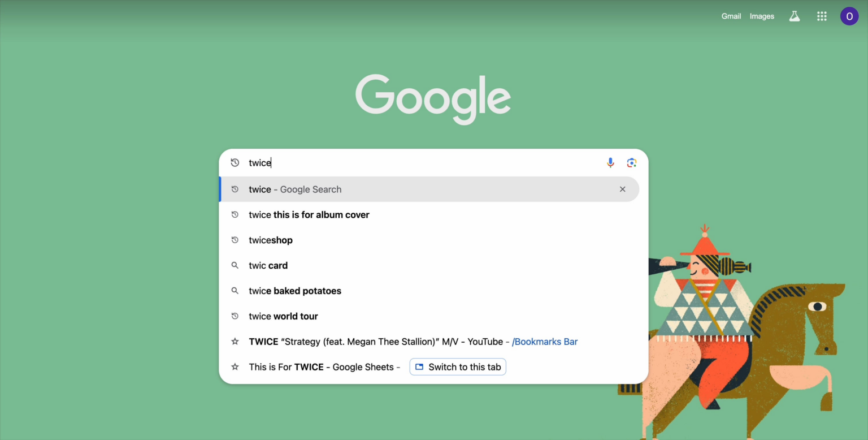Screen dimensions: 868x440
Task: Click the clock icon inside the search box
Action: click(235, 162)
